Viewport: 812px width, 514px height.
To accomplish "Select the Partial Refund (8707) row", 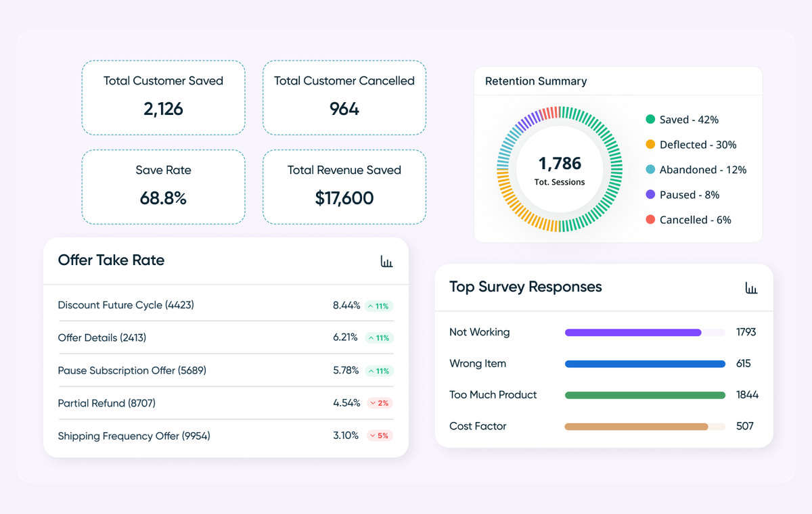I will coord(225,403).
